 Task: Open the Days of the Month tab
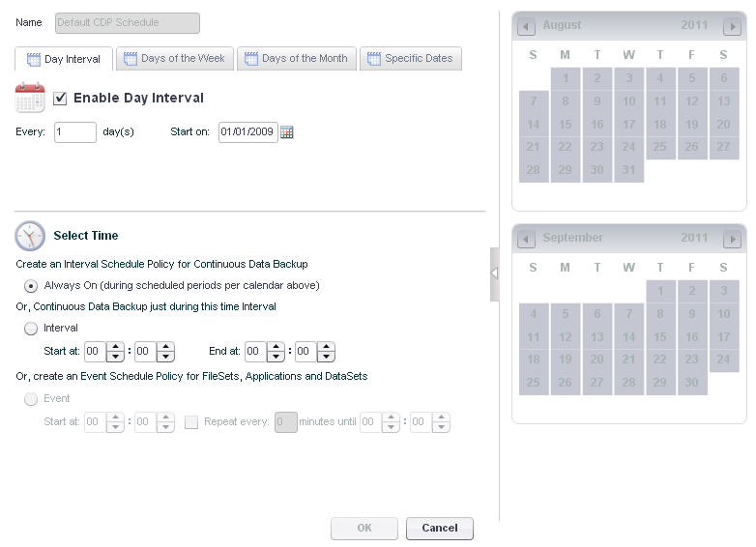click(297, 58)
